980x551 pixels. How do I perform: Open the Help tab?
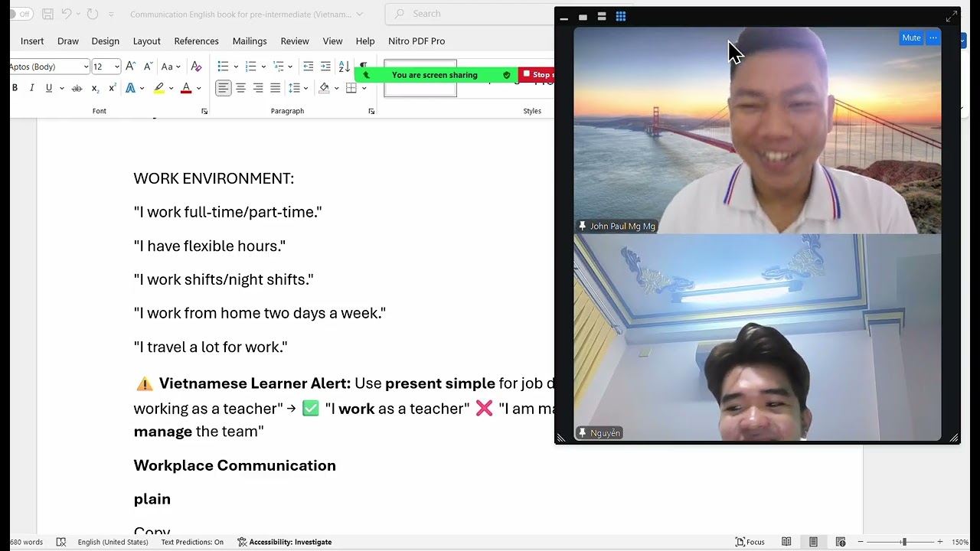(365, 41)
